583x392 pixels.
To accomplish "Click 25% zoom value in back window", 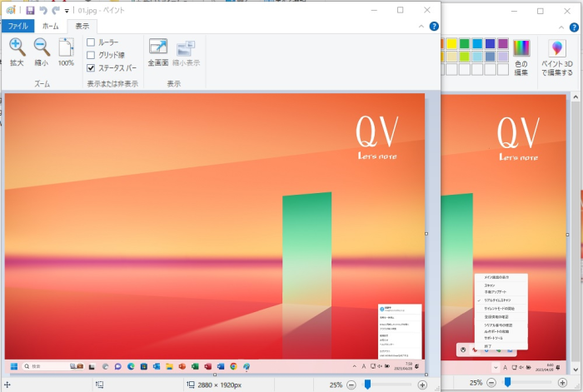I will (x=476, y=382).
